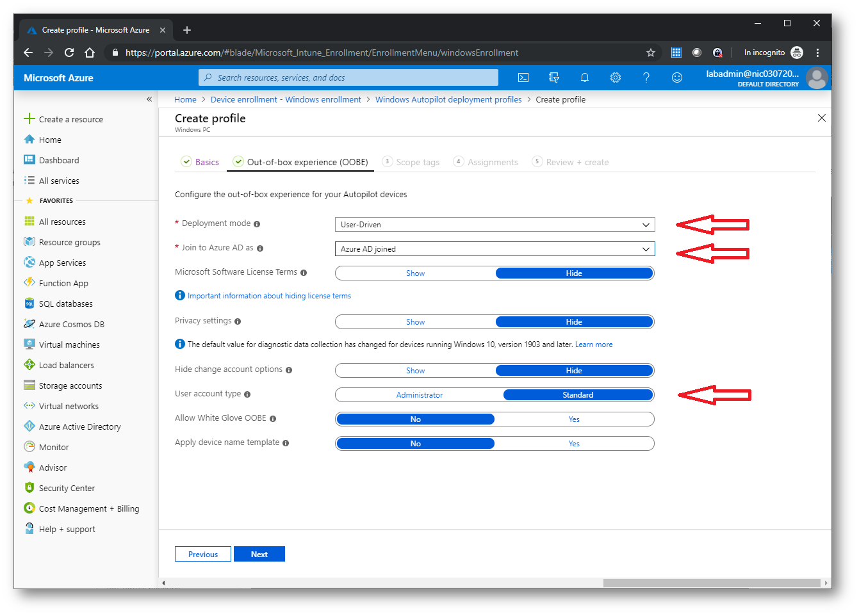Set User account type to Administrator
859x616 pixels.
click(420, 395)
